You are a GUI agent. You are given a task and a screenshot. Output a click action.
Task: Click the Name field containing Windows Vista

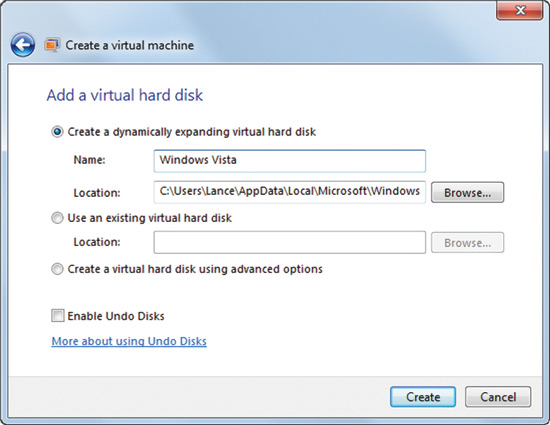290,161
